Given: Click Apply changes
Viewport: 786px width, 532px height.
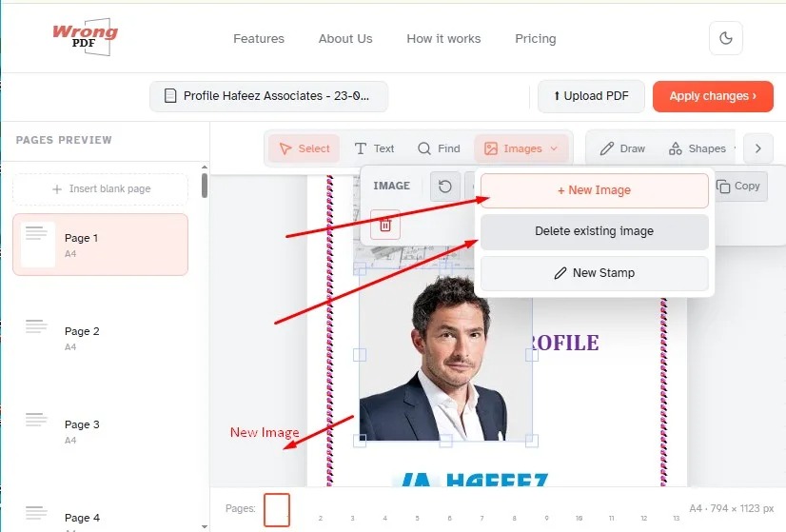Looking at the screenshot, I should pos(713,96).
